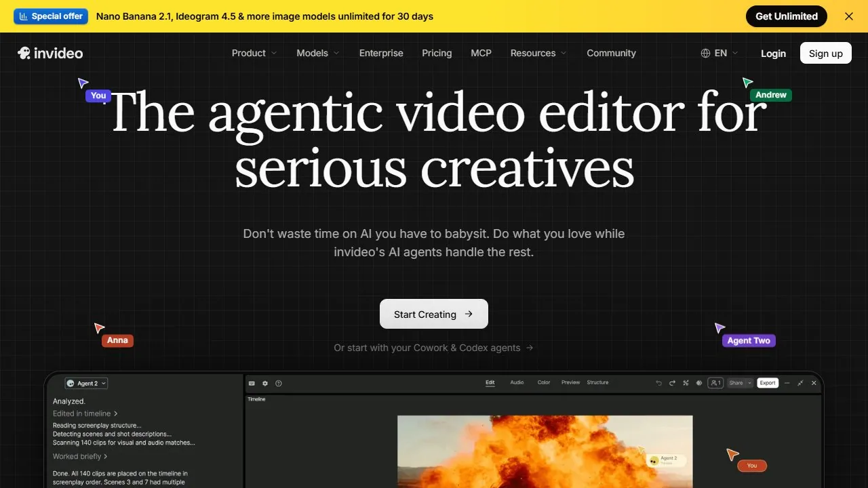Click the Start Creating button
This screenshot has height=488, width=868.
click(x=434, y=314)
